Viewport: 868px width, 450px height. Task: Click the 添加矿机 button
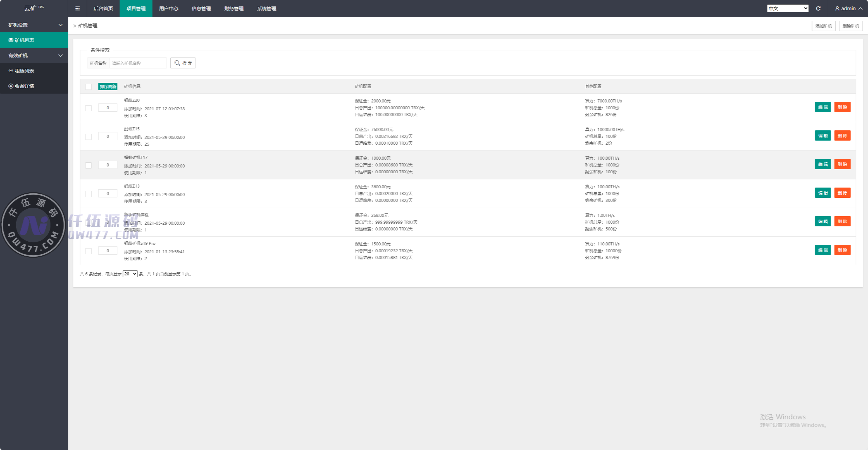[x=823, y=26]
